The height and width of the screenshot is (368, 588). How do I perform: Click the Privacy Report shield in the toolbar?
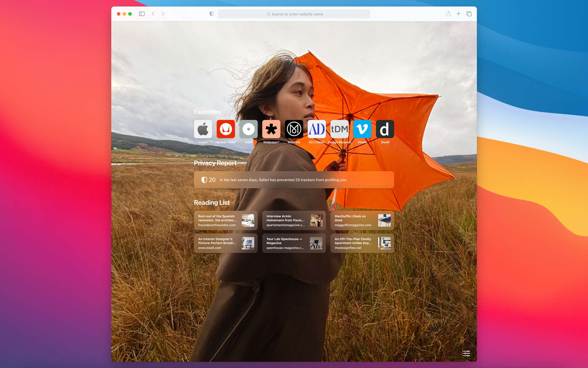[x=211, y=14]
